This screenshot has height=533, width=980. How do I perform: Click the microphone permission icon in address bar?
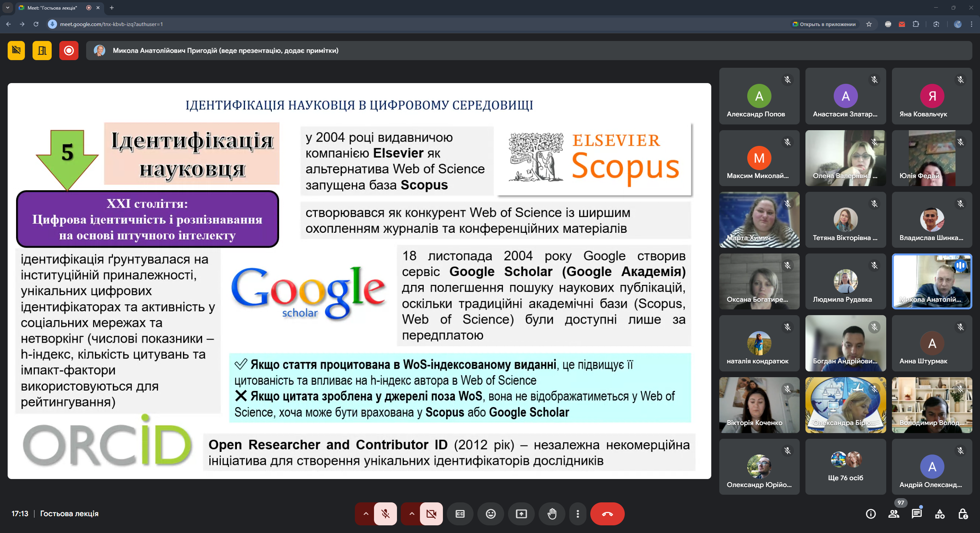tap(52, 24)
